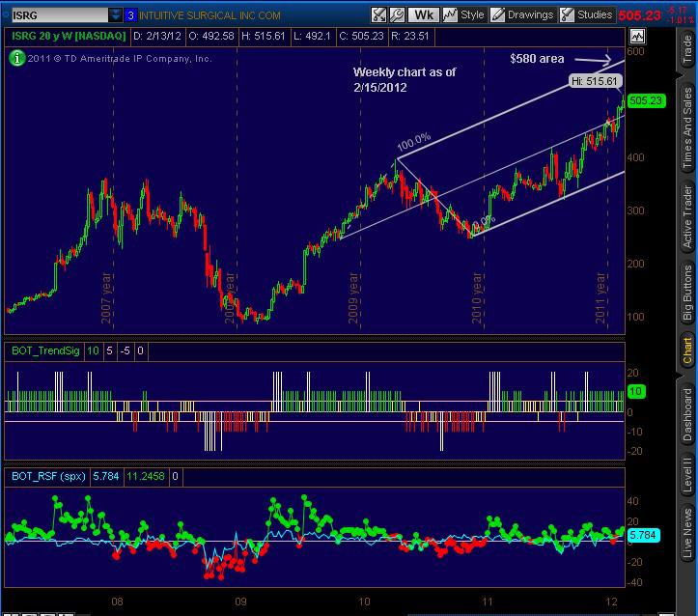Click the chart mode icon above price axis
The width and height of the screenshot is (698, 616).
click(637, 37)
